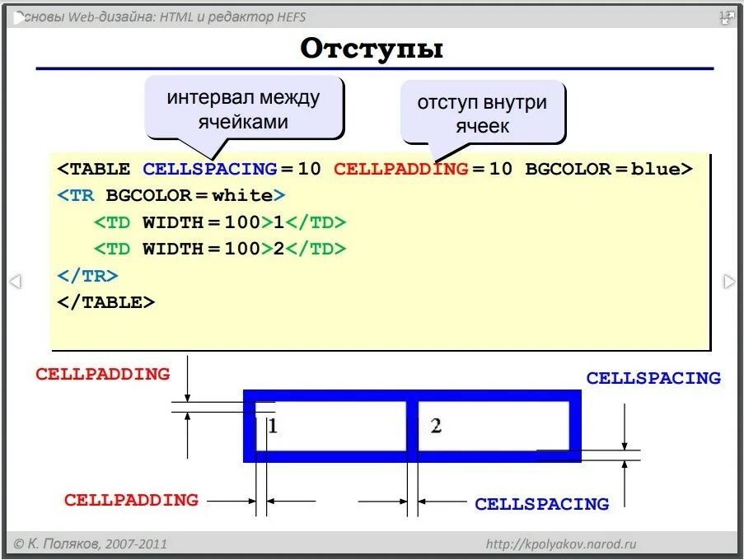Click the code line "WIDTH=100>1</TD>"

(x=245, y=222)
